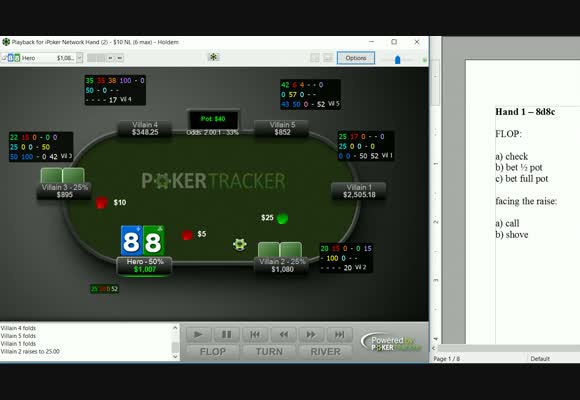The height and width of the screenshot is (400, 580).
Task: Pause the hand playback
Action: pyautogui.click(x=226, y=335)
